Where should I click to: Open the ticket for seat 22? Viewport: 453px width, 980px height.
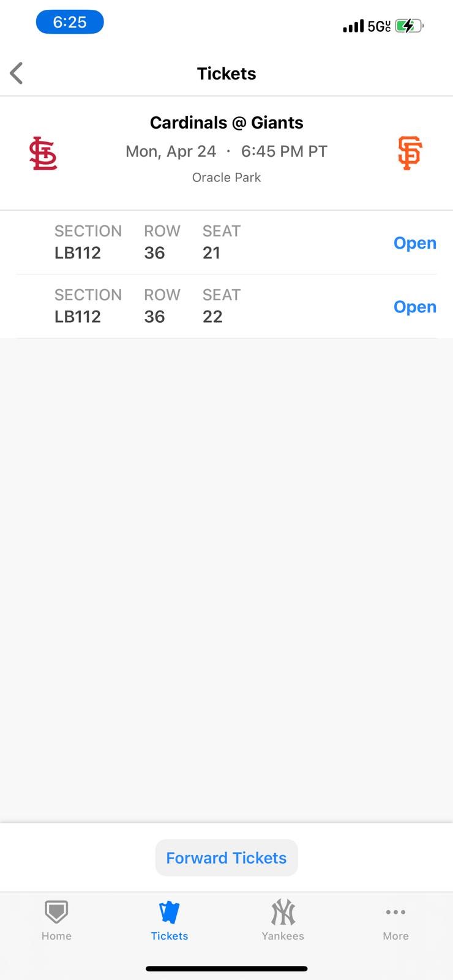click(x=414, y=307)
